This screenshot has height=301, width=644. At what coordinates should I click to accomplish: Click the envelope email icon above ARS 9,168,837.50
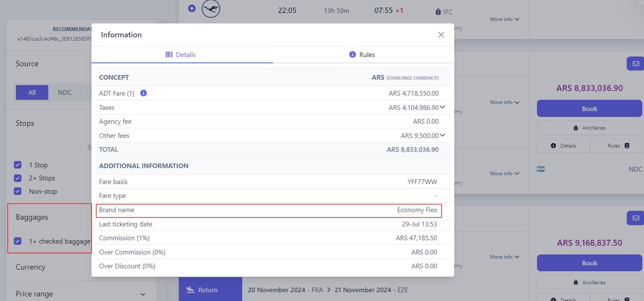click(635, 218)
